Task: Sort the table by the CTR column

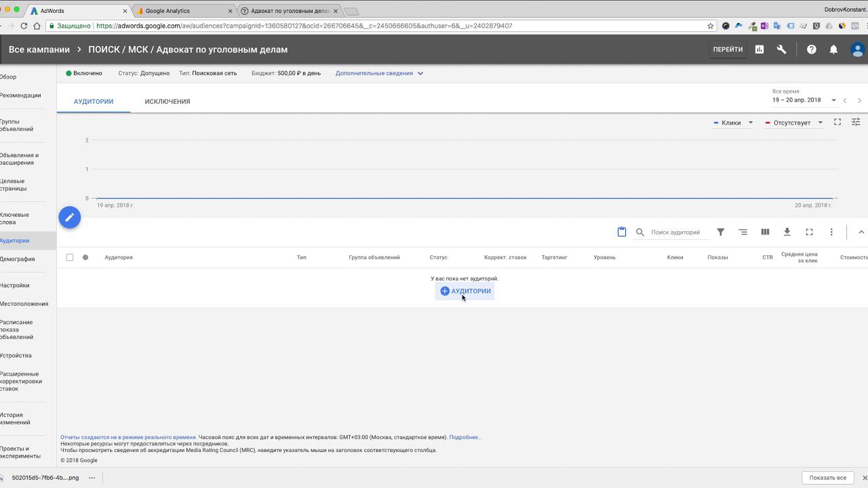Action: click(x=768, y=258)
